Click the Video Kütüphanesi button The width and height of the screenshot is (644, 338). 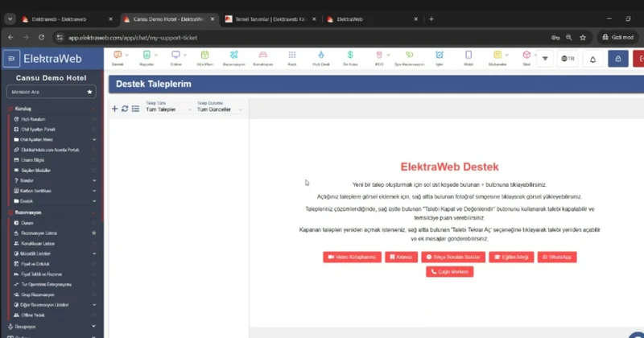[352, 257]
